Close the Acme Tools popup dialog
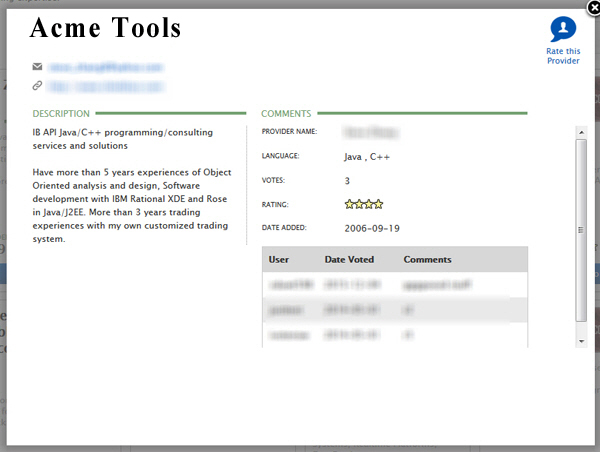This screenshot has width=600, height=452. 593,8
